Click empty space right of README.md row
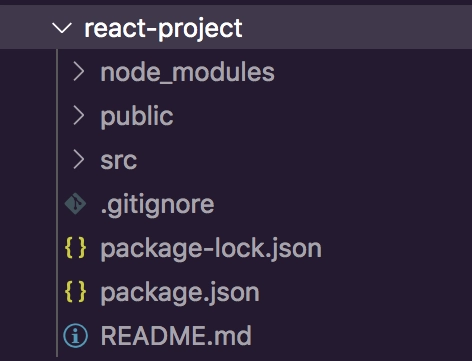This screenshot has width=472, height=361. pos(362,336)
